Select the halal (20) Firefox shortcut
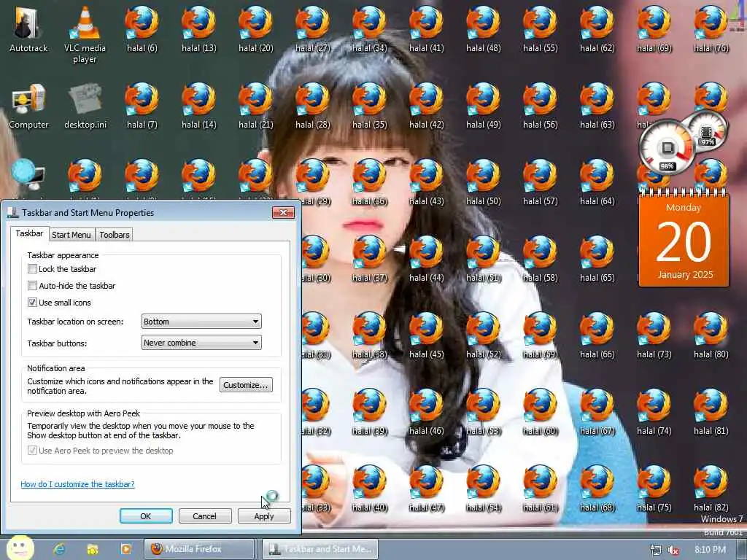 point(256,28)
